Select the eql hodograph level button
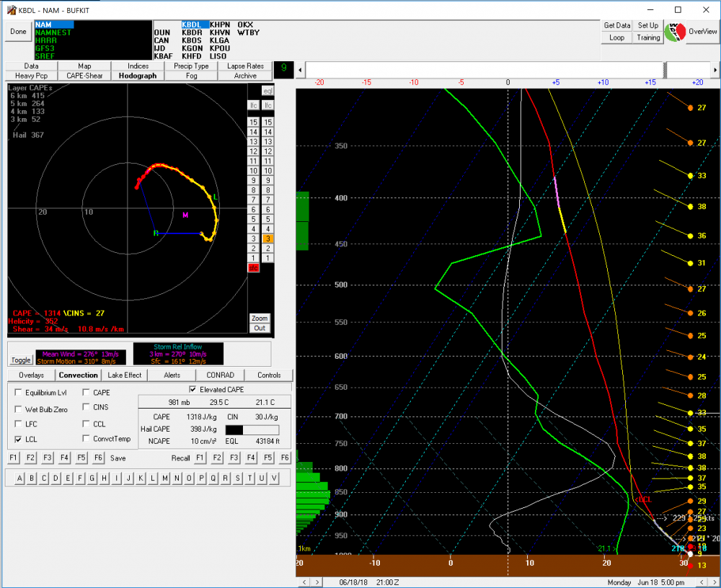 [267, 91]
